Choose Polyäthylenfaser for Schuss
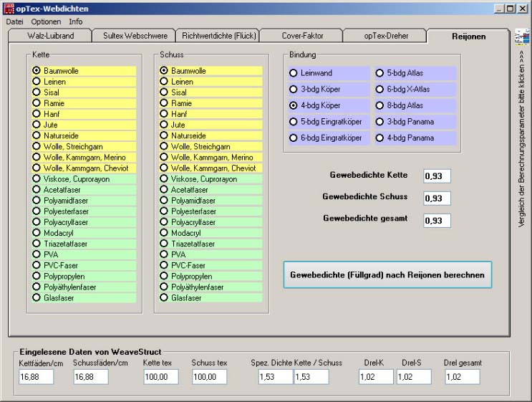532x402 pixels. [211, 287]
